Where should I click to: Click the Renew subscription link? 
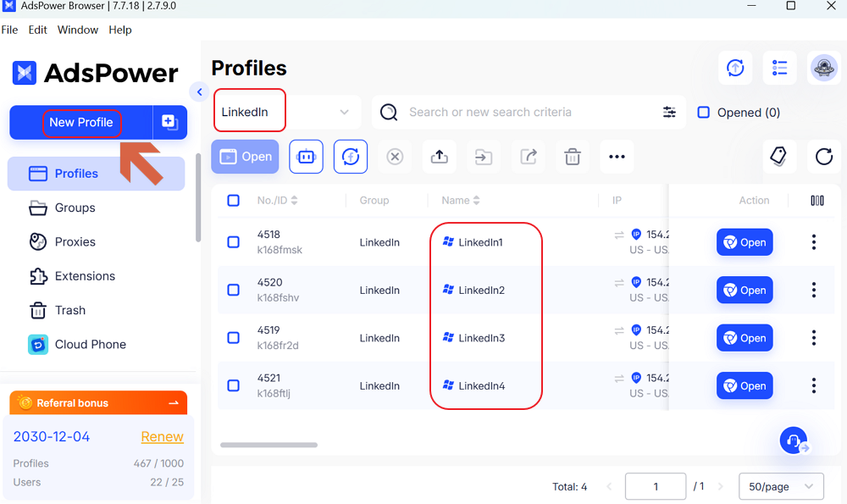point(162,436)
